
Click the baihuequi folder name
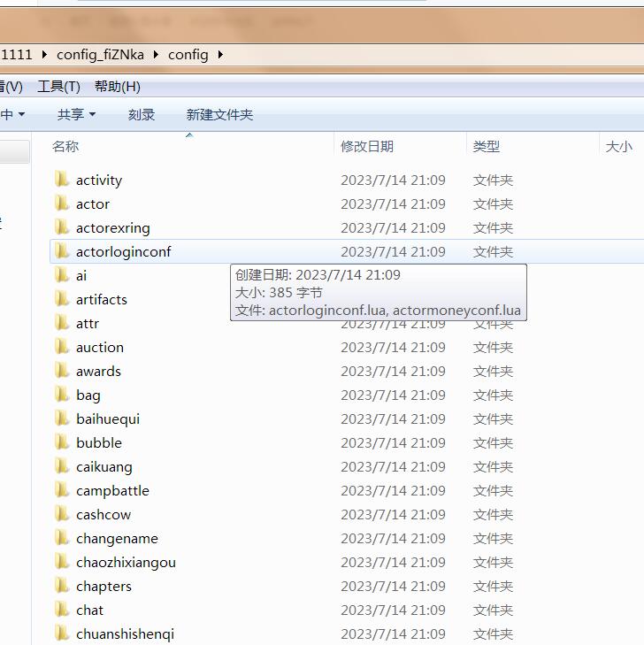(108, 418)
